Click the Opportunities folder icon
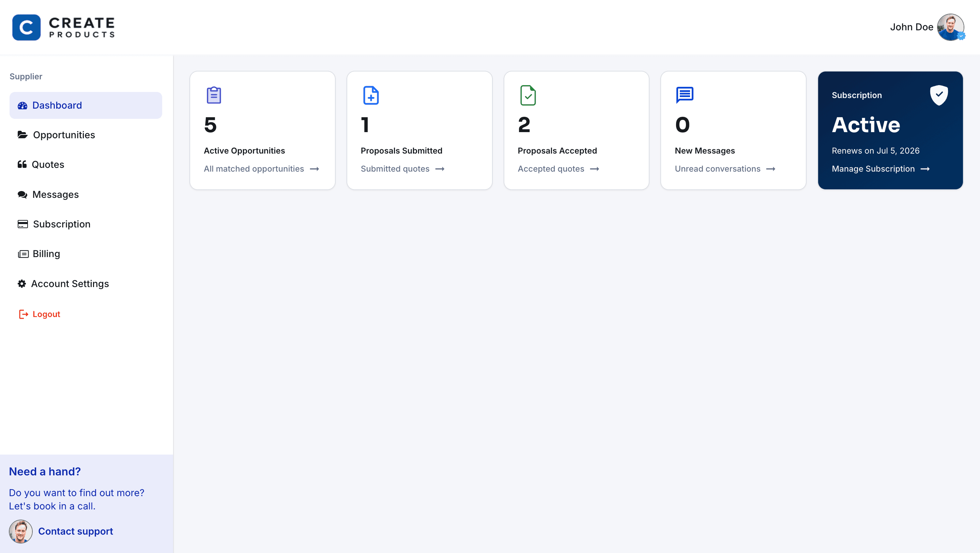980x553 pixels. click(22, 135)
